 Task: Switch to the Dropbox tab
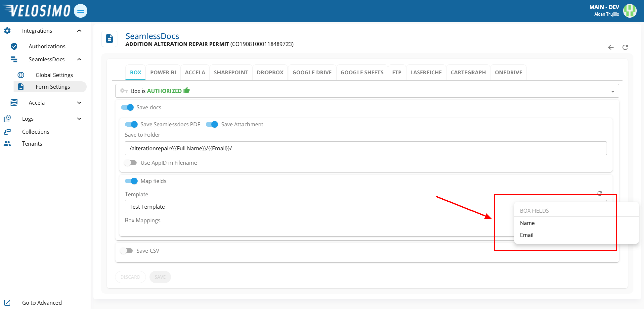pos(270,72)
